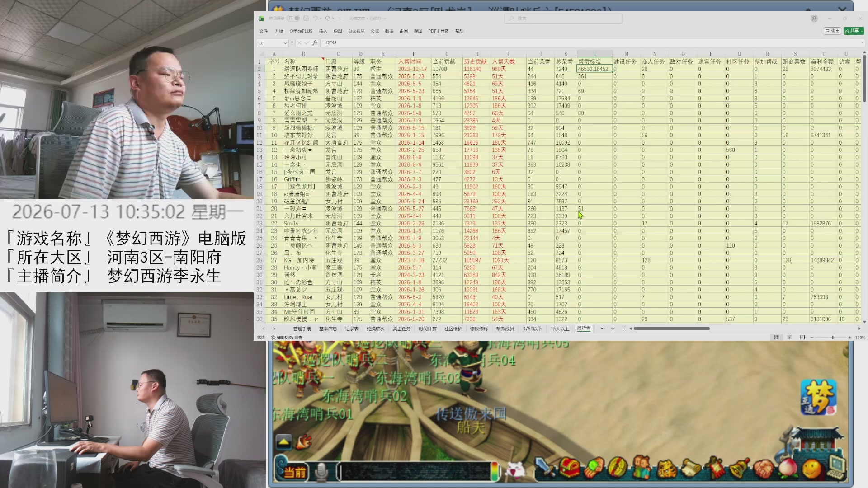868x488 pixels.
Task: Switch to page layout view in status bar
Action: click(x=789, y=337)
